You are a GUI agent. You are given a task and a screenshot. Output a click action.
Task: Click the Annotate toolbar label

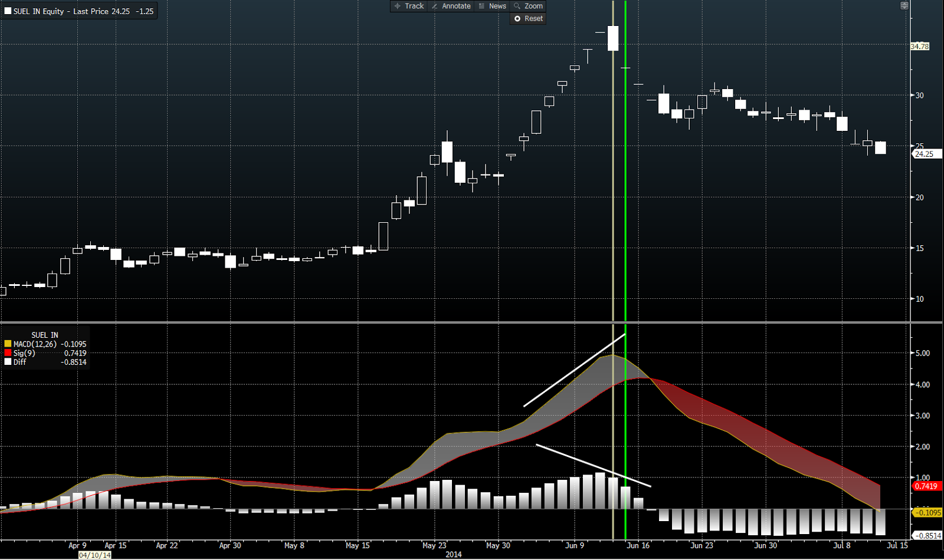coord(456,6)
